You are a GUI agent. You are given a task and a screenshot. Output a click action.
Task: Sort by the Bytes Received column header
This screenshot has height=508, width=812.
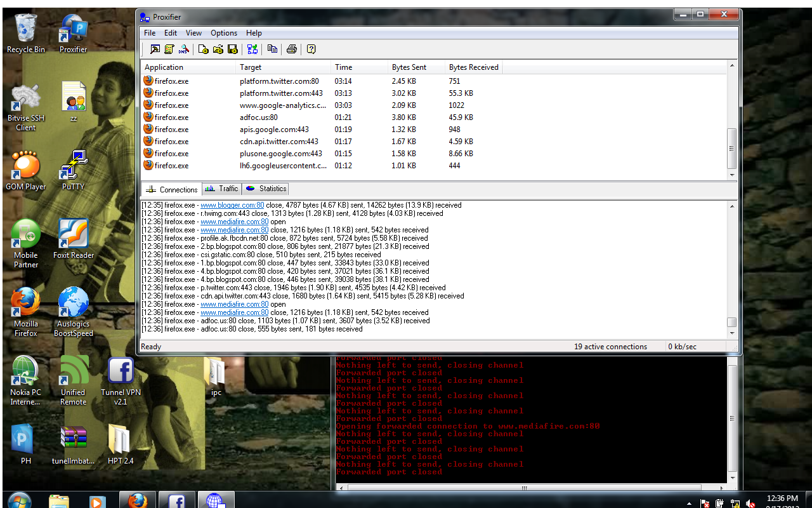pyautogui.click(x=474, y=67)
